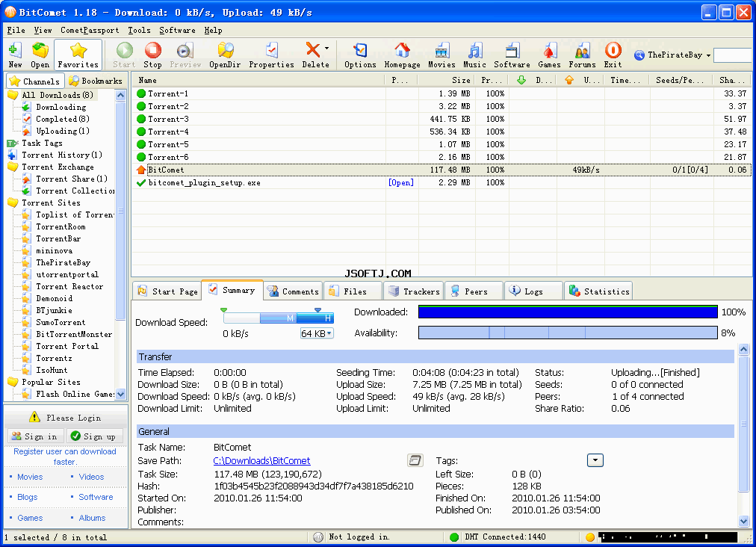Click the yellow status bar indicator icon

(x=589, y=537)
